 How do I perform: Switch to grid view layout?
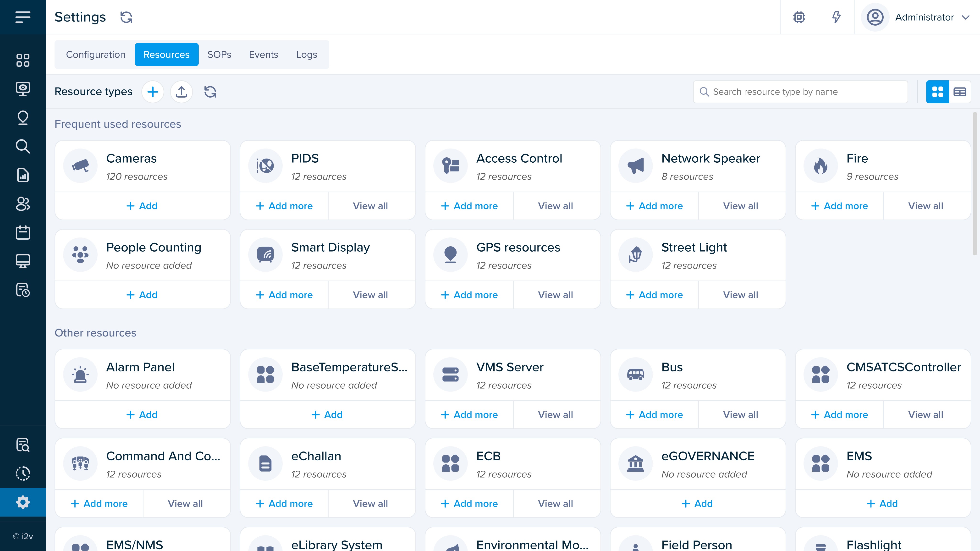pos(937,92)
